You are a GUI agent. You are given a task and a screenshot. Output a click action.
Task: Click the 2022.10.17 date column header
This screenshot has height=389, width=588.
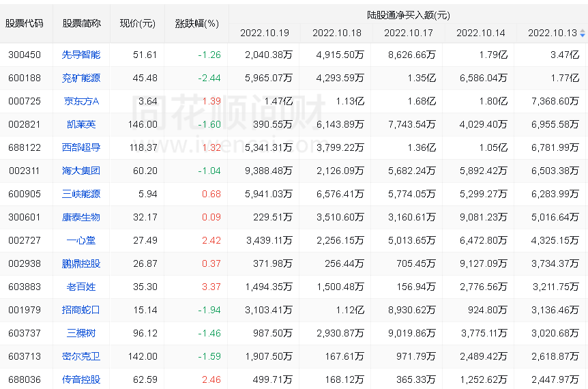[x=409, y=33]
